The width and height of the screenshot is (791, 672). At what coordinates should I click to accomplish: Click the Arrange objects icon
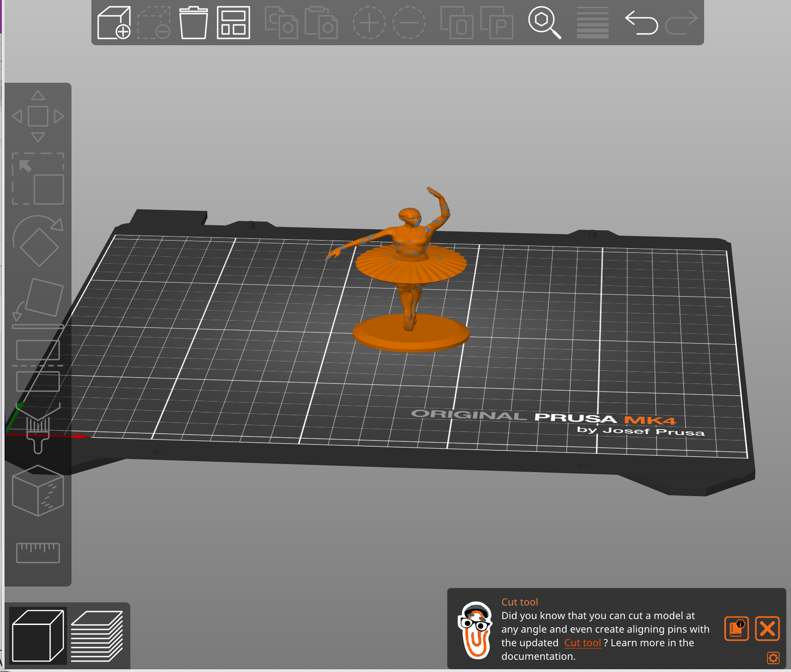coord(233,23)
